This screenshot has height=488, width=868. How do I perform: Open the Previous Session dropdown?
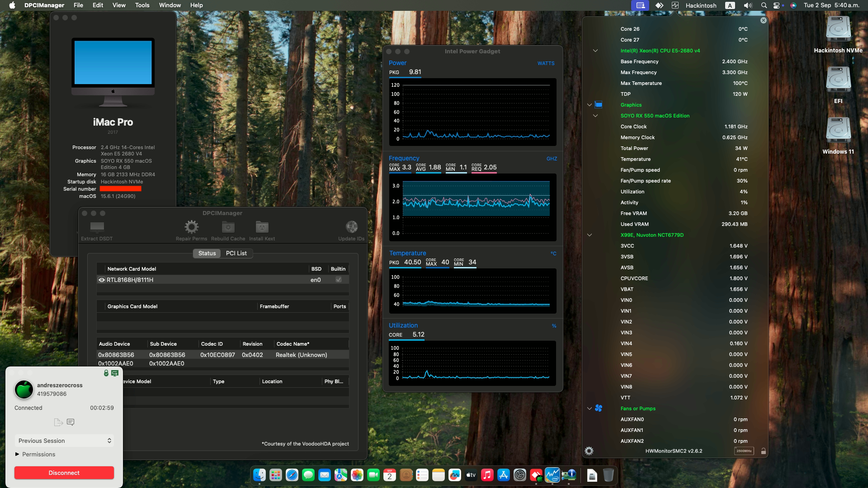click(64, 441)
